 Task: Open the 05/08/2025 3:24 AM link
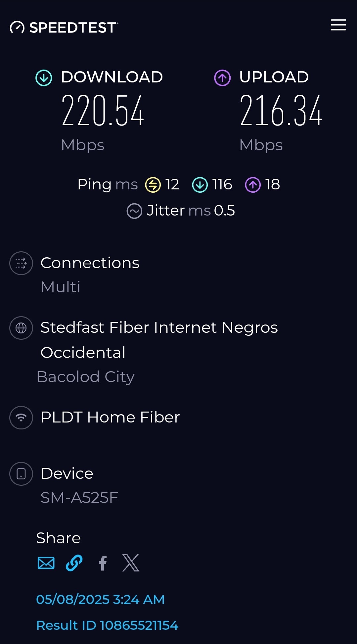tap(100, 599)
